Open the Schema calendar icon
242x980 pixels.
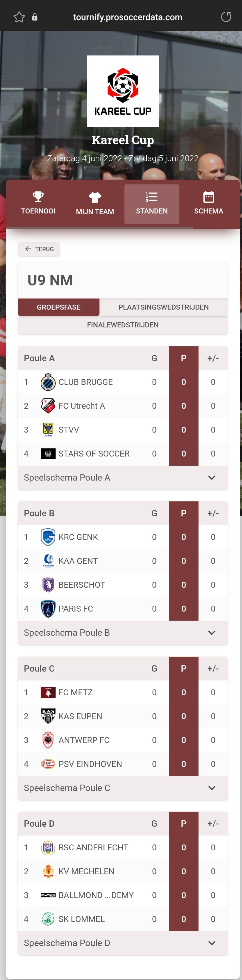(x=208, y=197)
